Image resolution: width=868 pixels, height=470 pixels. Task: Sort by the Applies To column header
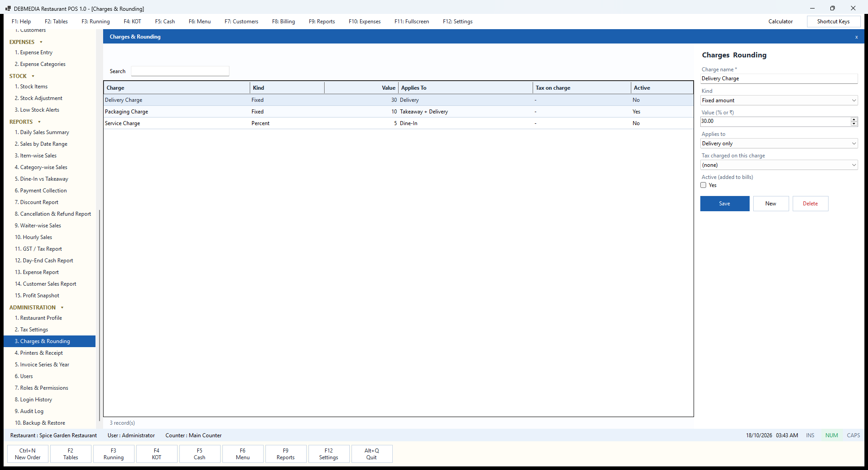pyautogui.click(x=465, y=88)
